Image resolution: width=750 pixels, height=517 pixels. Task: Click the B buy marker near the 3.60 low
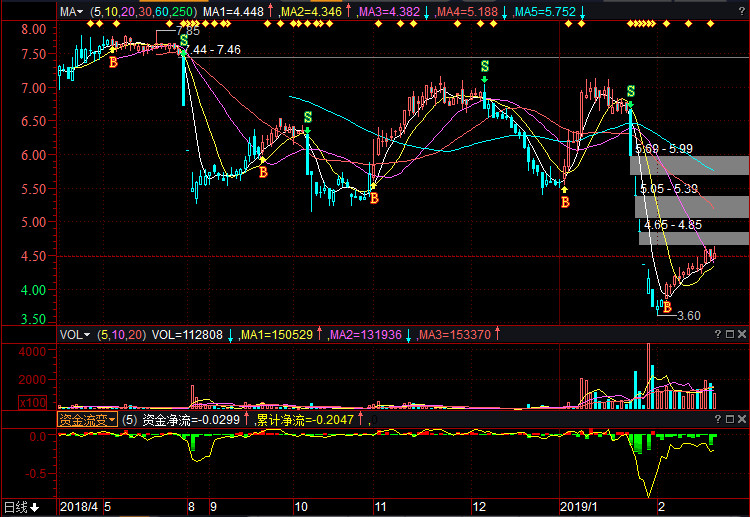coord(667,307)
